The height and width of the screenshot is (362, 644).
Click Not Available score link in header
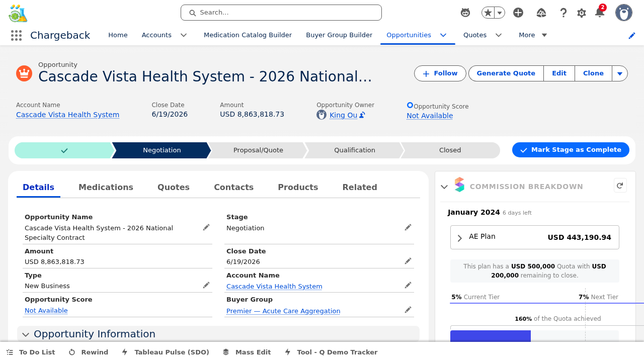tap(430, 116)
